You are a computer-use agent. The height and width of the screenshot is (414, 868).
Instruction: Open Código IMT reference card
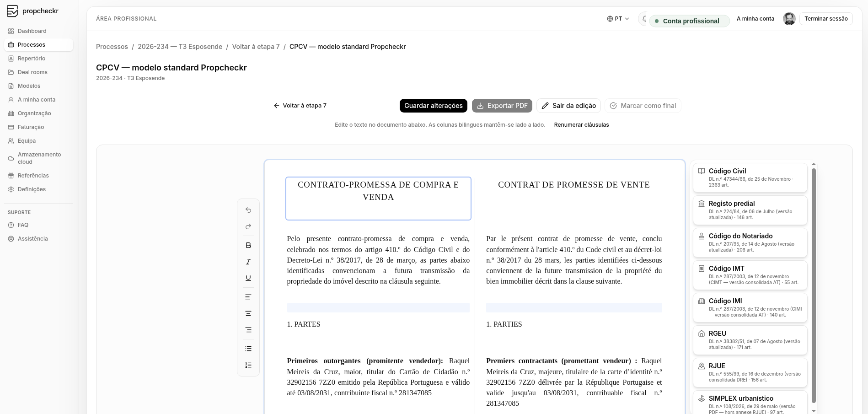point(750,275)
